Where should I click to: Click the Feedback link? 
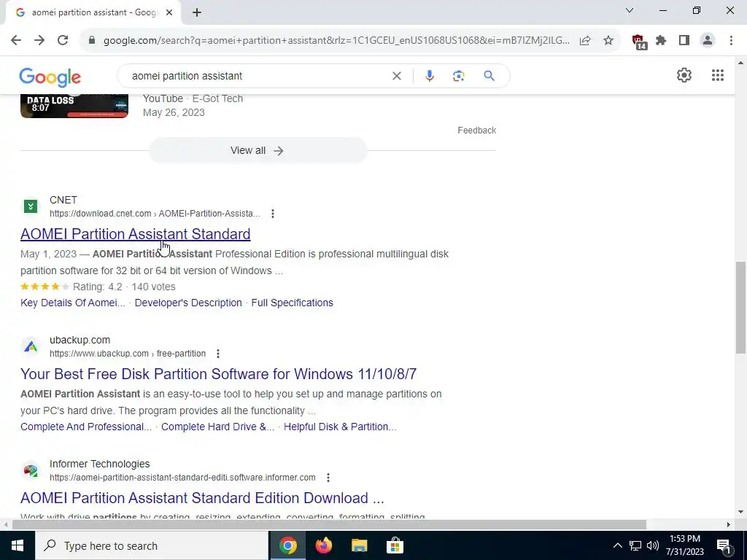[477, 131]
